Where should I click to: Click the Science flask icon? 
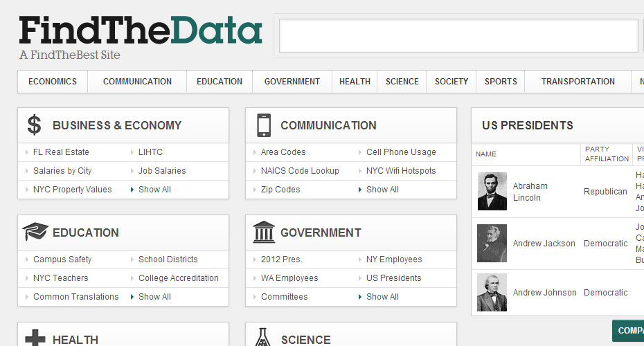(x=263, y=338)
